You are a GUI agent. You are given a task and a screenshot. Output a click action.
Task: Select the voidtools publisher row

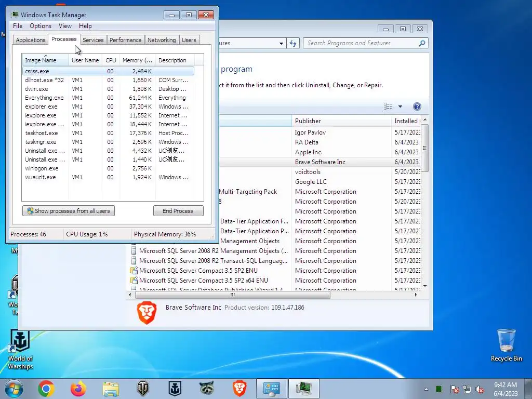320,171
